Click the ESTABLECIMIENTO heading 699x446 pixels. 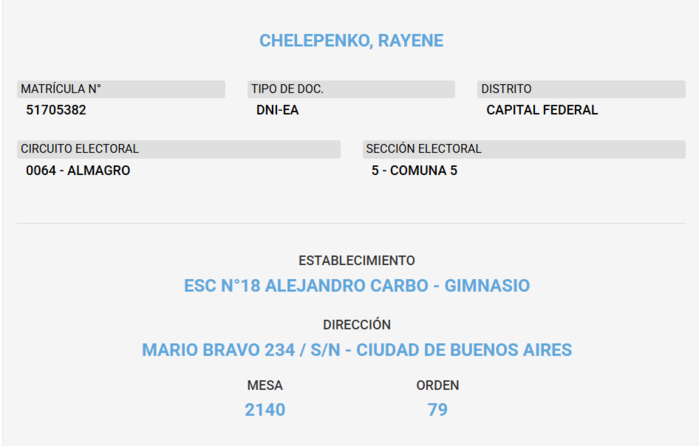356,260
